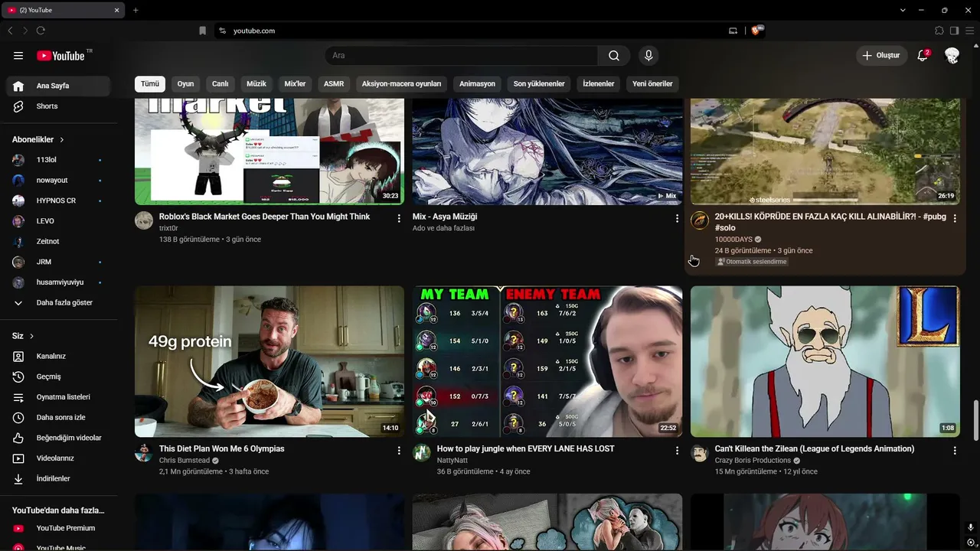The height and width of the screenshot is (551, 980).
Task: Open options for Can't Killean the Zilean video
Action: [955, 451]
